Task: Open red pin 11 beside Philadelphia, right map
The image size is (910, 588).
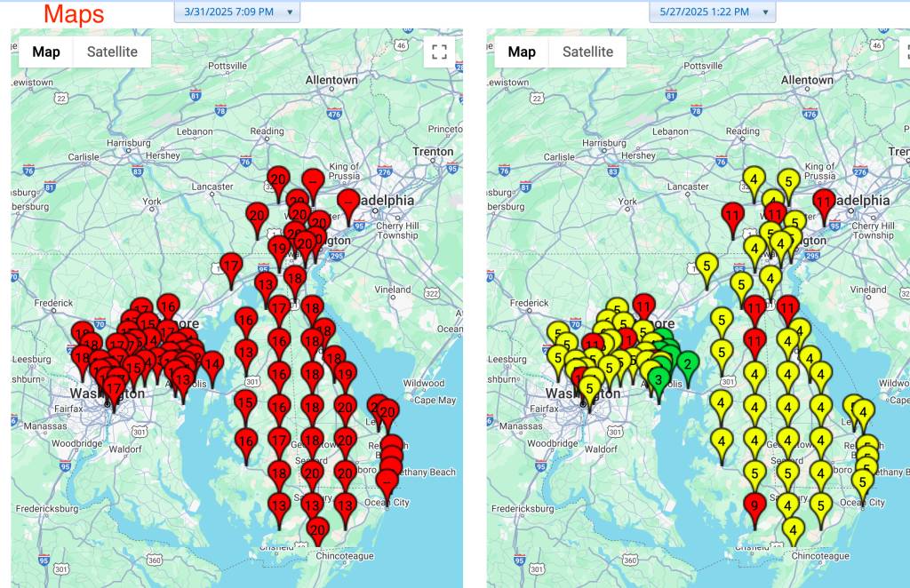Action: pos(823,202)
